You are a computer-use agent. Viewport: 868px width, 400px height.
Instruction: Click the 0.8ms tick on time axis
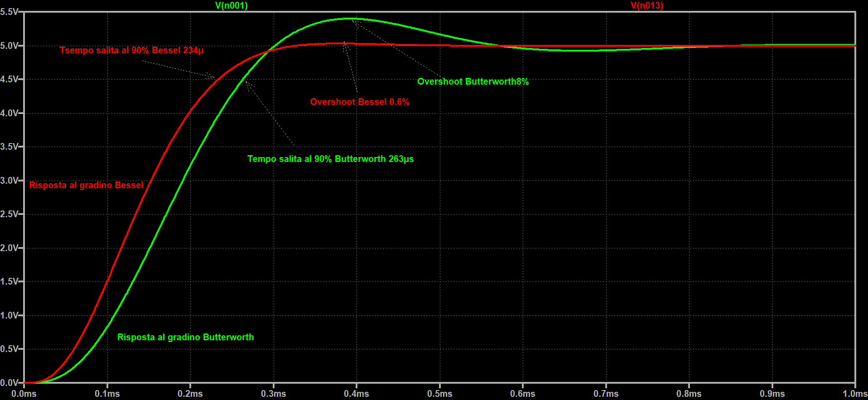[689, 394]
